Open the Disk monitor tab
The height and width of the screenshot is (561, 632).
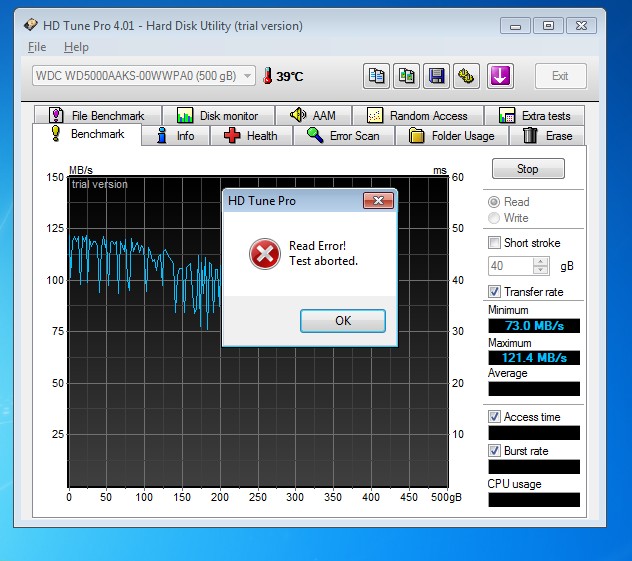[218, 116]
